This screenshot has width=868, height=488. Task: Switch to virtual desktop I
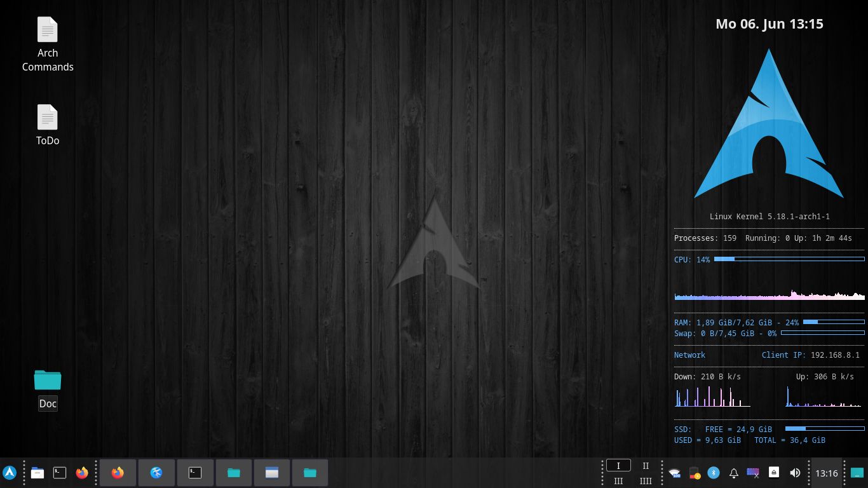click(x=618, y=466)
